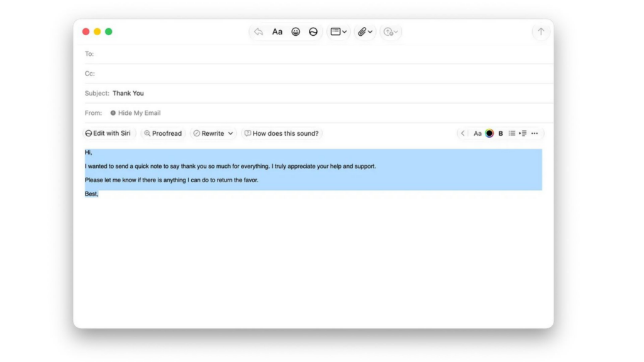This screenshot has width=644, height=362.
Task: Open the text color swatch
Action: 489,133
